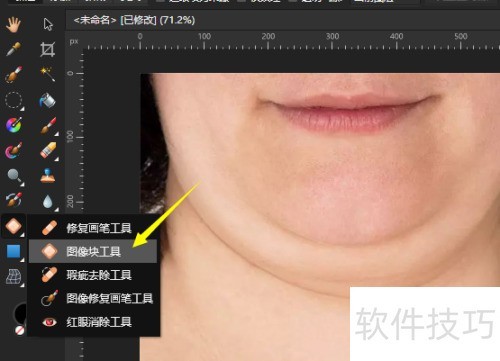500x361 pixels.
Task: Choose the Elliptical Marquee dashed circle tool
Action: (14, 100)
